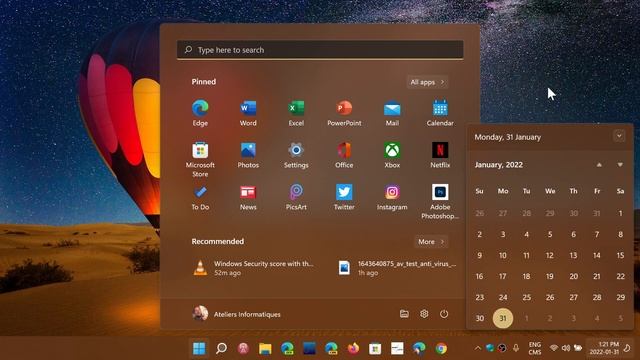This screenshot has height=360, width=640.
Task: Open the ENG CMS language switcher
Action: click(535, 349)
